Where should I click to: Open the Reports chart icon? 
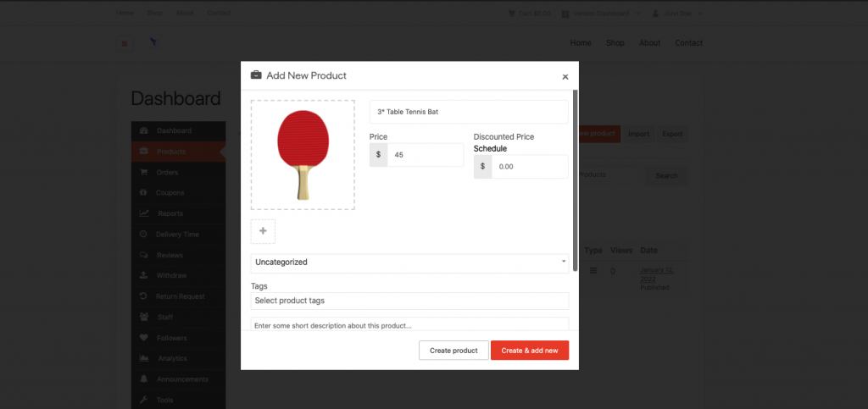pyautogui.click(x=144, y=213)
